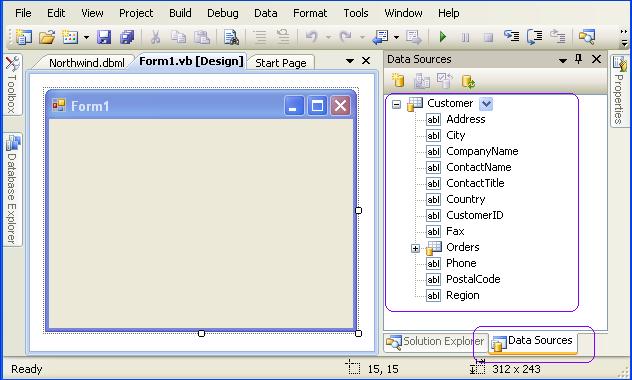Open the Tools menu
632x380 pixels.
356,13
